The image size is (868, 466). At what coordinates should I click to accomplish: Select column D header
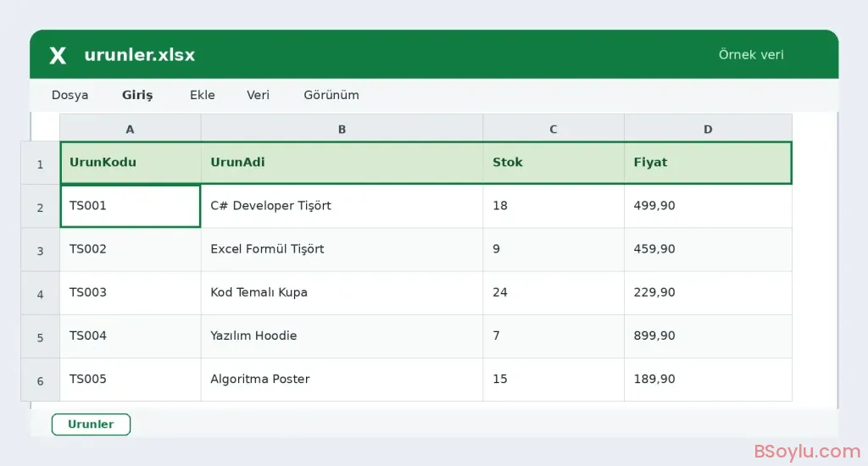pos(708,129)
